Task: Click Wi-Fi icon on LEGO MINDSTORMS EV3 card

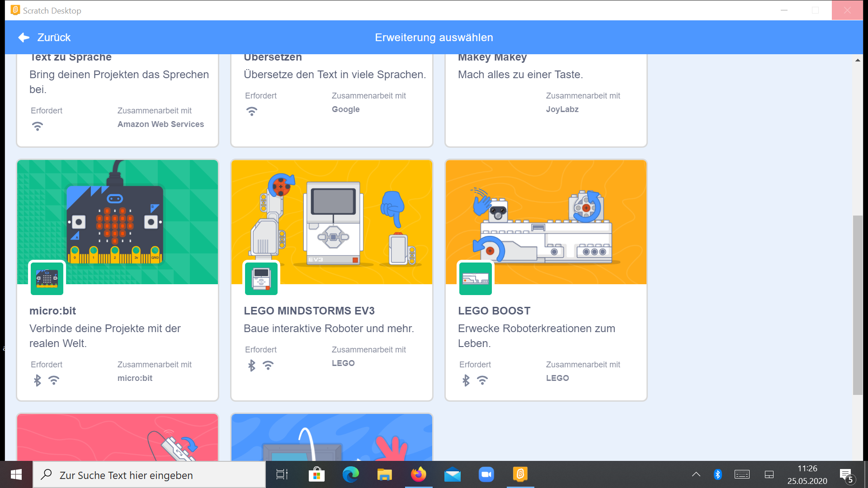Action: (268, 366)
